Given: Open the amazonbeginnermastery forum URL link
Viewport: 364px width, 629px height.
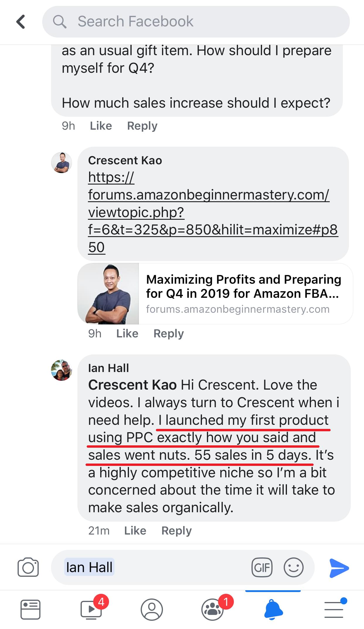Looking at the screenshot, I should click(x=209, y=212).
